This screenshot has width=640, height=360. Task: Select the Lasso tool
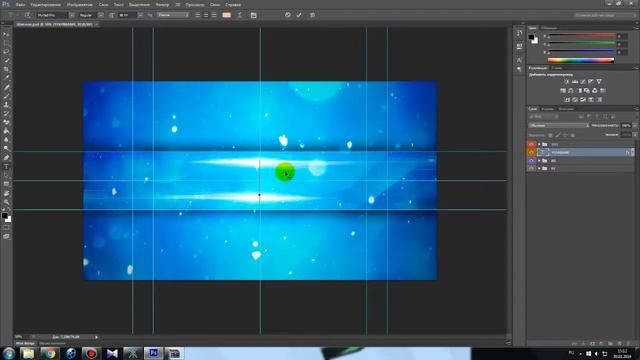pos(6,52)
